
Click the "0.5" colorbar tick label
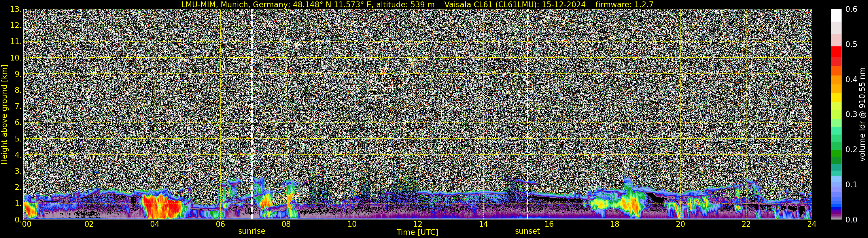pos(852,44)
